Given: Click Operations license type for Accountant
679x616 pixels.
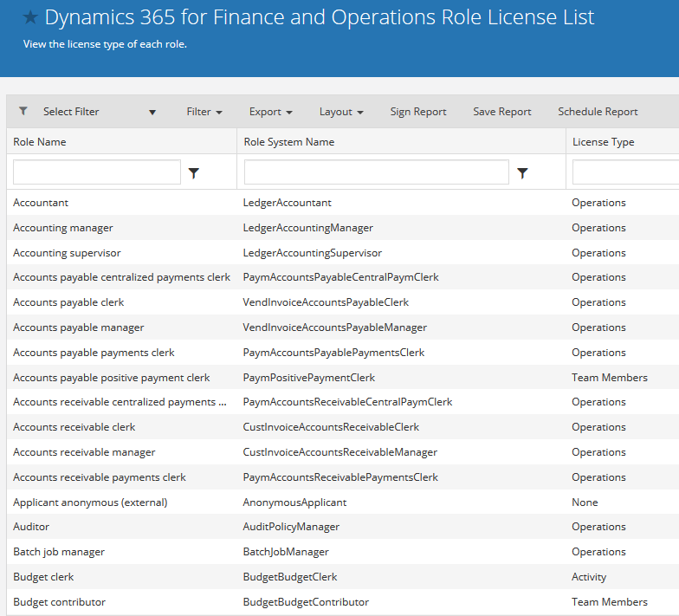Looking at the screenshot, I should coord(598,203).
